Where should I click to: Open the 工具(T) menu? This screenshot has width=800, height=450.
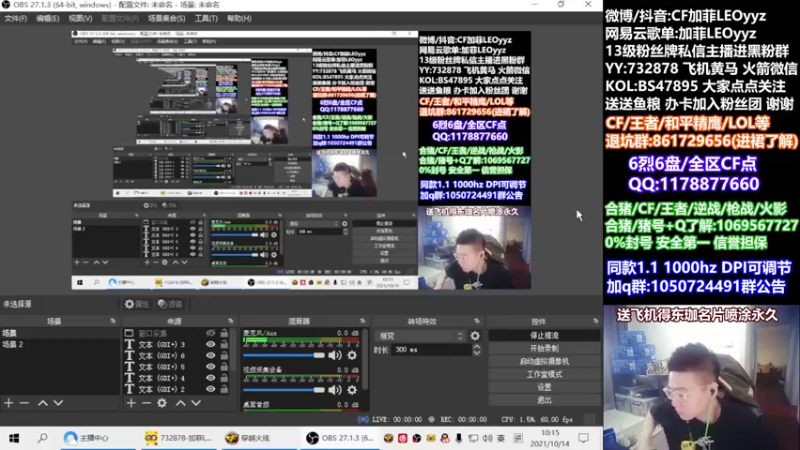click(206, 18)
